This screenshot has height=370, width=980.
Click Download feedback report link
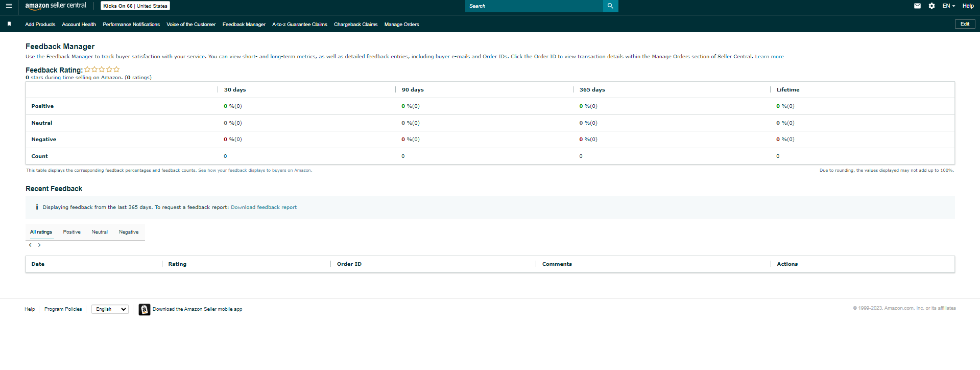264,207
